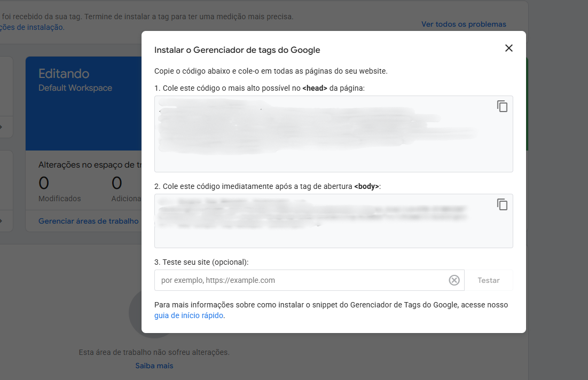The image size is (588, 380).
Task: Close the Google Tag Manager install dialog
Action: 508,48
